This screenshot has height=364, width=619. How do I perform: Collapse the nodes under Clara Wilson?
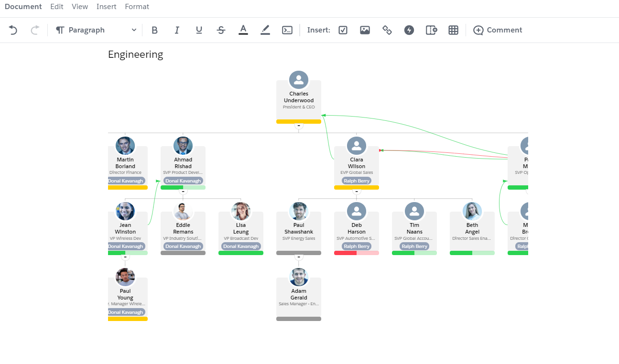point(356,192)
